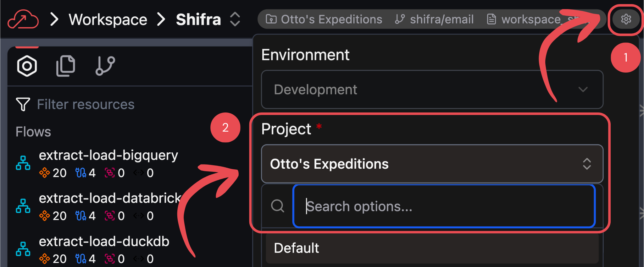The height and width of the screenshot is (267, 644).
Task: Click the red cloud logo icon
Action: (x=23, y=19)
